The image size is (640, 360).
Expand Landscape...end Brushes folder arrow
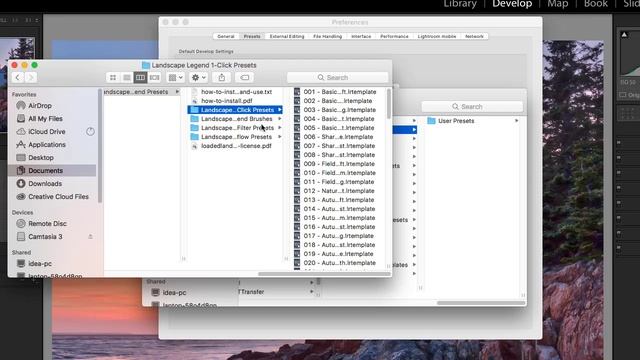(x=280, y=119)
